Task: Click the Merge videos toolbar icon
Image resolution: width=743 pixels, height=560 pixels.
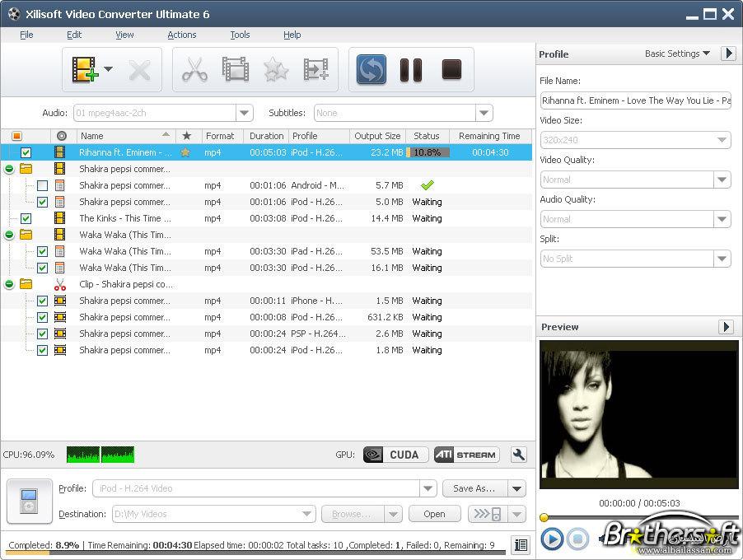Action: [x=316, y=70]
